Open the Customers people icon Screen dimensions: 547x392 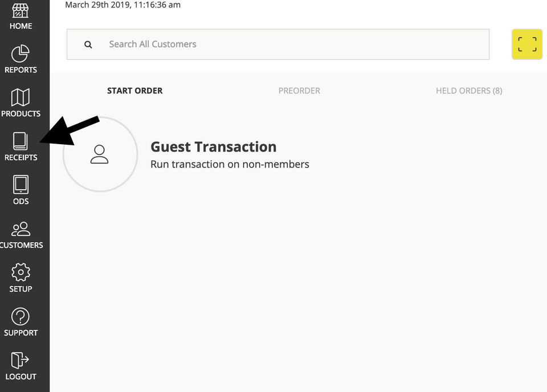[x=21, y=229]
